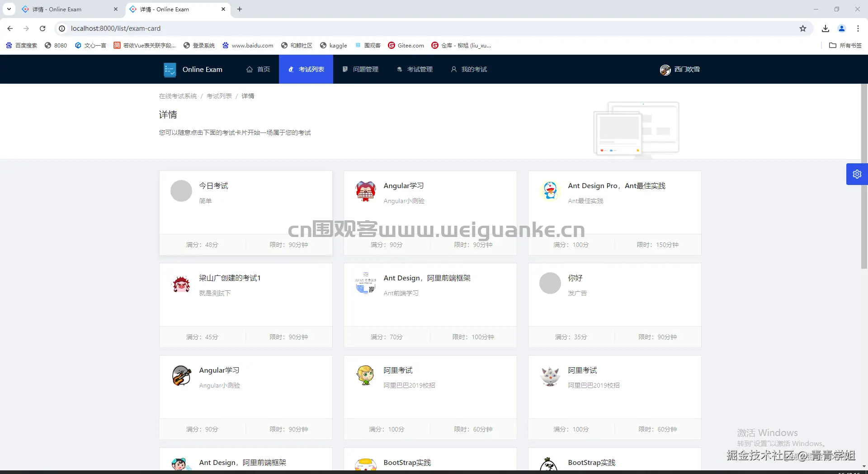Image resolution: width=868 pixels, height=474 pixels.
Task: Click the Ant最佳实践 card description
Action: (x=586, y=201)
